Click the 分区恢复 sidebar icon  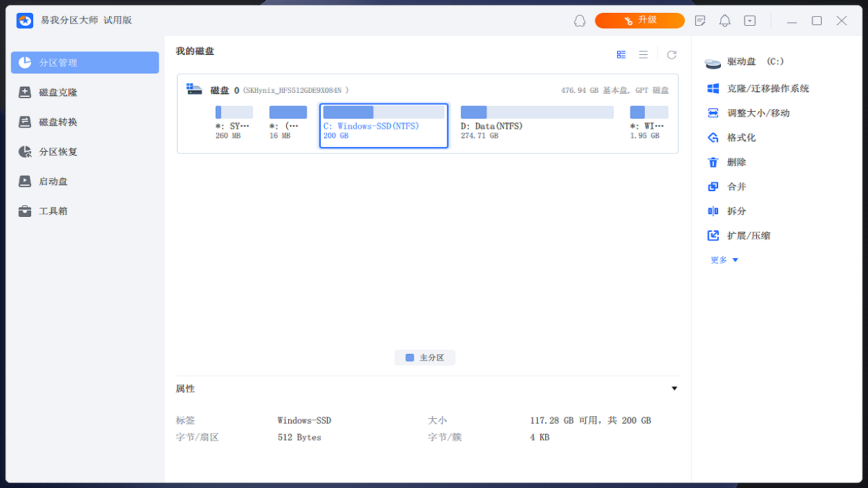(25, 152)
